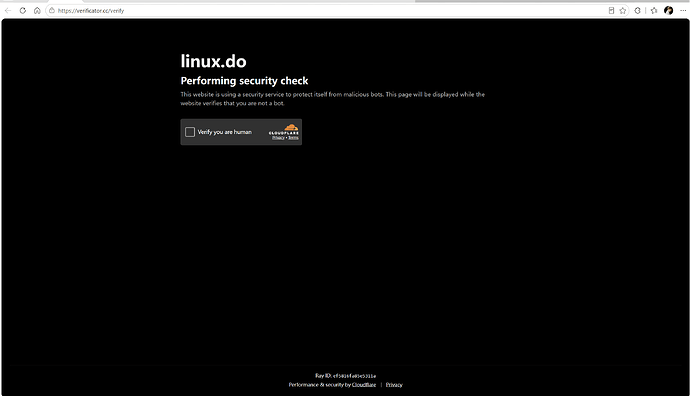Open the browser settings and more menu
The height and width of the screenshot is (396, 690).
click(x=683, y=11)
